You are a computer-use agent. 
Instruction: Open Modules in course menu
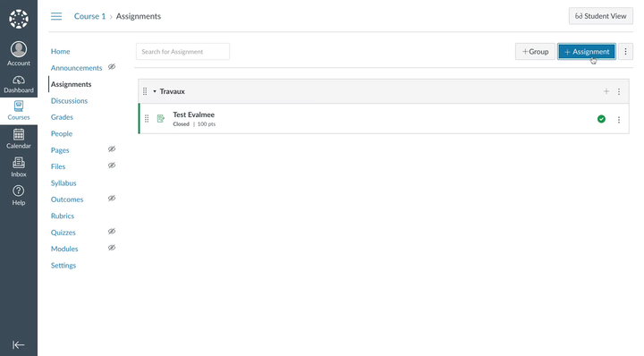(64, 249)
